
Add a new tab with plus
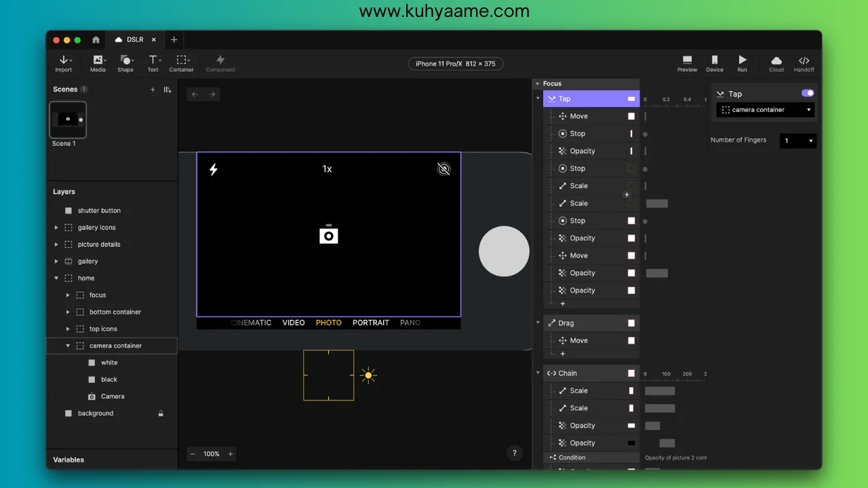tap(174, 40)
